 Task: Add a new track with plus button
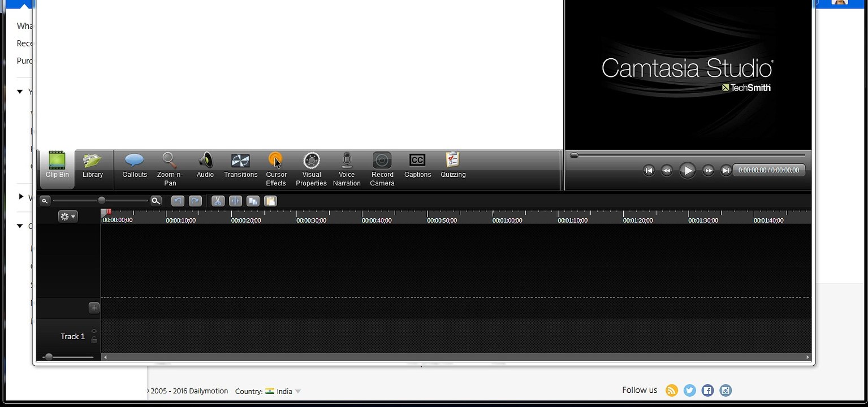94,308
